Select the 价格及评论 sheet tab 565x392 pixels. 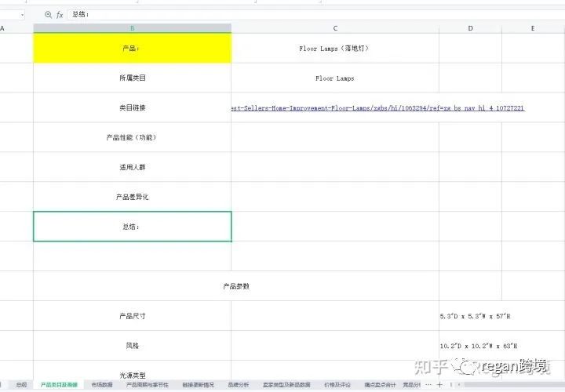[x=337, y=385]
